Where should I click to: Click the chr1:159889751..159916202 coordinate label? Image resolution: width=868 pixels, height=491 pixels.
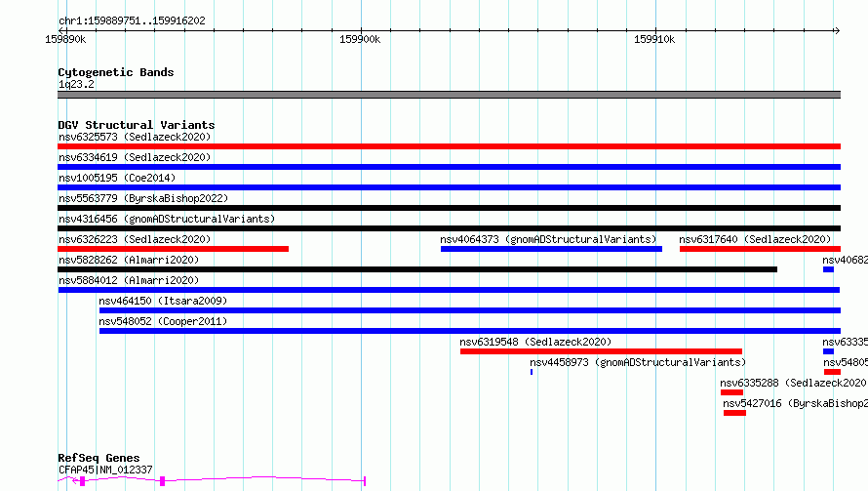click(132, 20)
